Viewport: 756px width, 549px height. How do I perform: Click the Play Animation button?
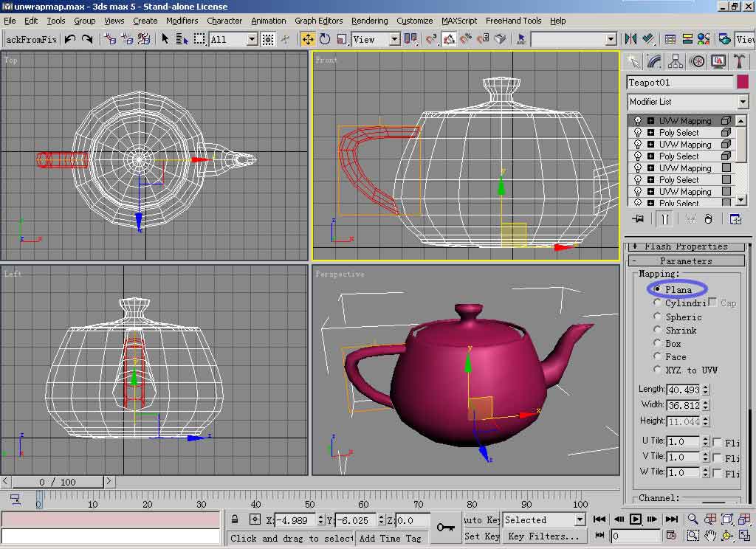636,519
